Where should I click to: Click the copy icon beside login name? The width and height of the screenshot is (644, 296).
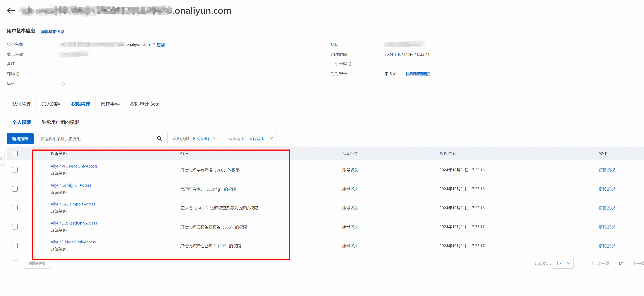click(x=153, y=45)
